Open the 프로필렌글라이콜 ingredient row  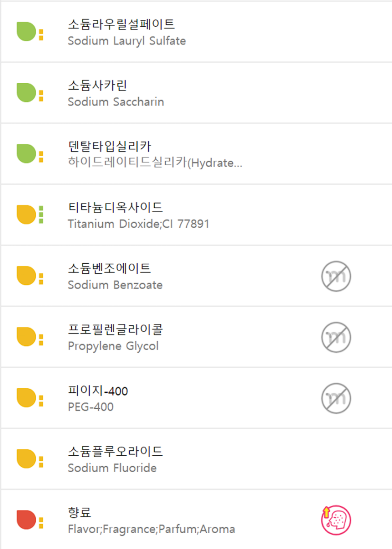pos(196,337)
